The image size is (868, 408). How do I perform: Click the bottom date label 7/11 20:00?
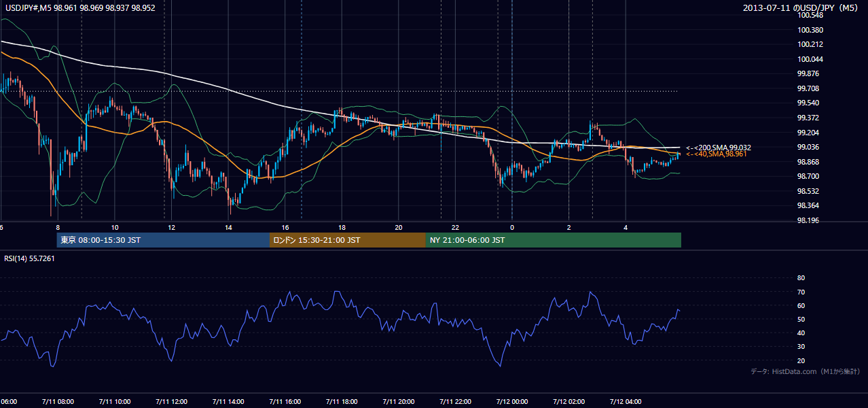[399, 401]
